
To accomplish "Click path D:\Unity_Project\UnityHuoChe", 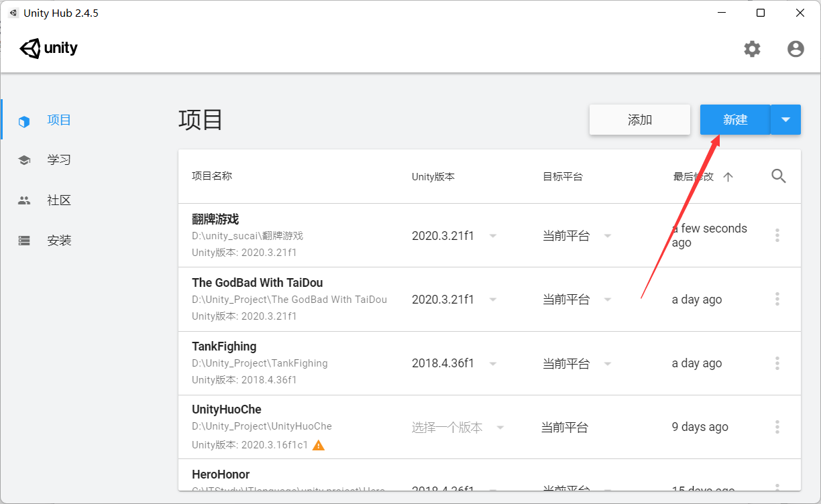I will click(x=262, y=426).
